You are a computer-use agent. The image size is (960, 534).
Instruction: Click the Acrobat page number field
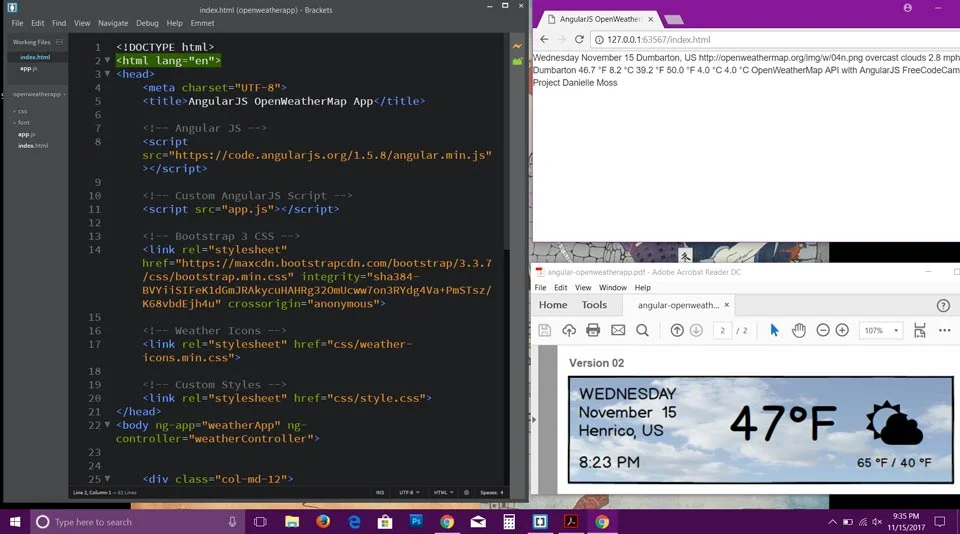[x=722, y=330]
